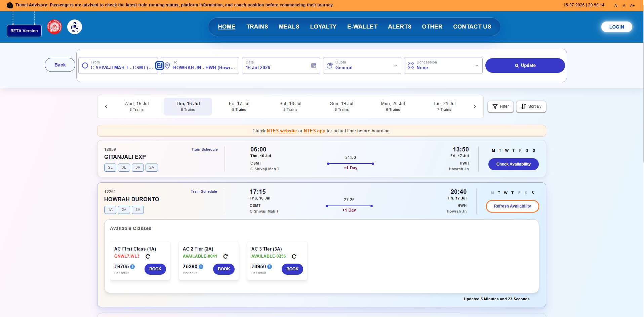Click the Indian Railways logo

pyautogui.click(x=54, y=27)
